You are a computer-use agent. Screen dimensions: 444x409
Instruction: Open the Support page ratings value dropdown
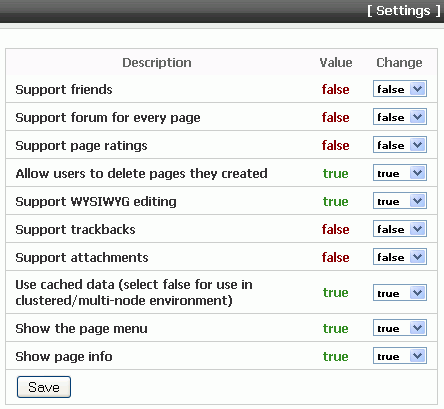[400, 145]
